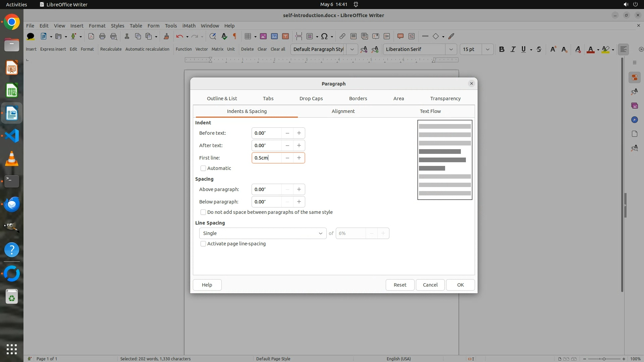Open the 15 pt font size dropdown
Screen dimensions: 644x362
tap(487, 49)
